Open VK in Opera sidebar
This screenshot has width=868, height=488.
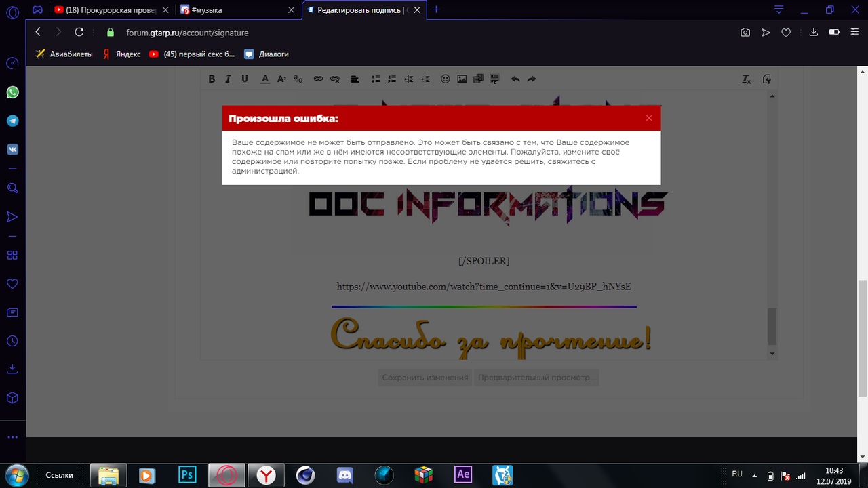pos(12,149)
